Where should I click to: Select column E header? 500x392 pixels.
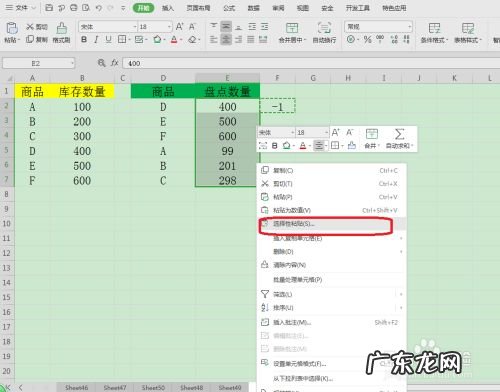(227, 78)
